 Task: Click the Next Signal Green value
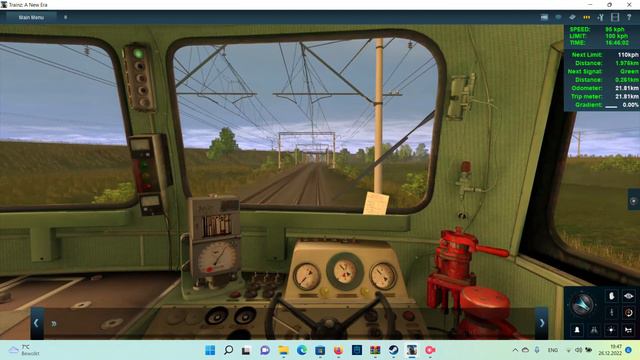[629, 71]
